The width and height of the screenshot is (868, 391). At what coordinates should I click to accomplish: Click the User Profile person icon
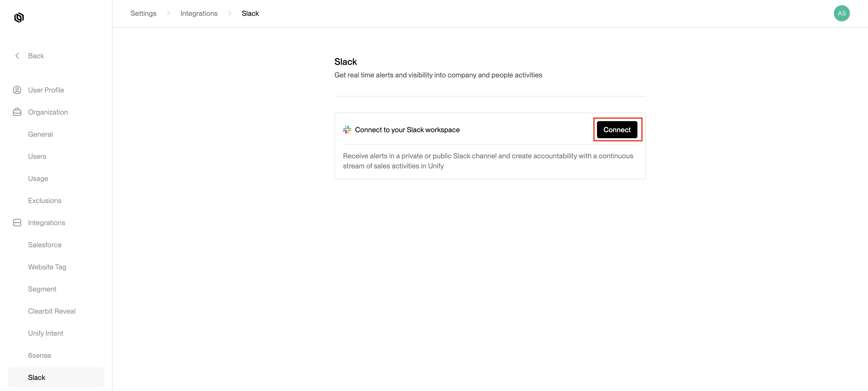click(17, 90)
